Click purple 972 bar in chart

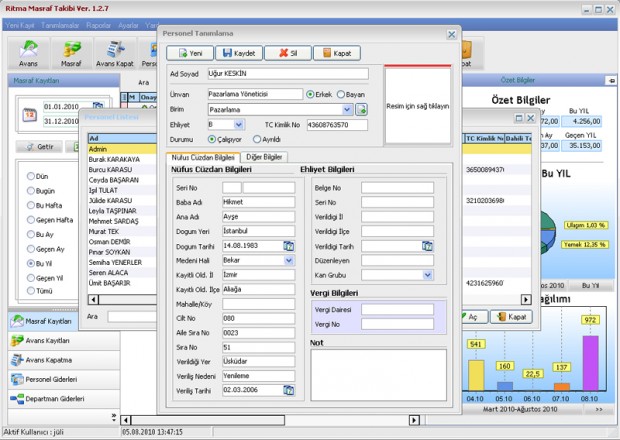coord(590,363)
